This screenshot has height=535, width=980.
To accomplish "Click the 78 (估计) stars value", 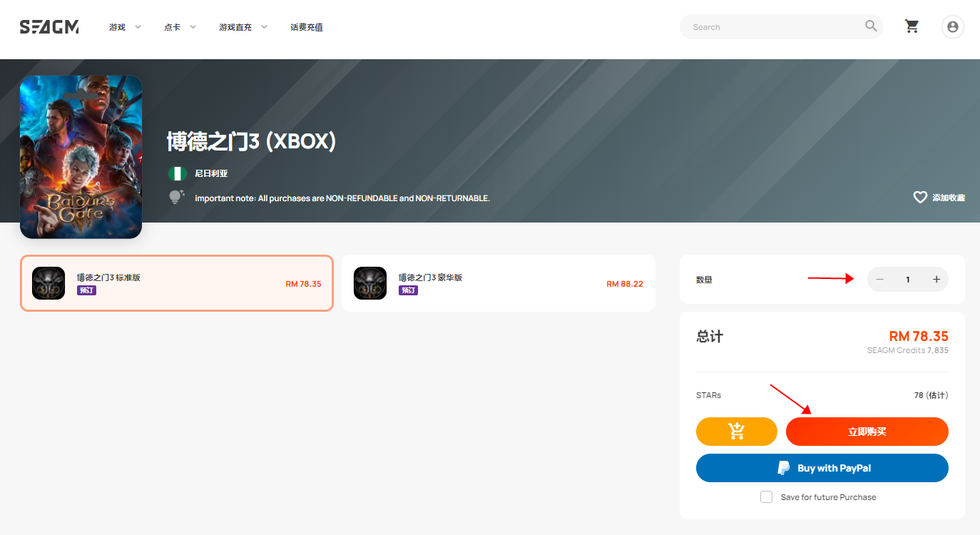I will [x=931, y=395].
